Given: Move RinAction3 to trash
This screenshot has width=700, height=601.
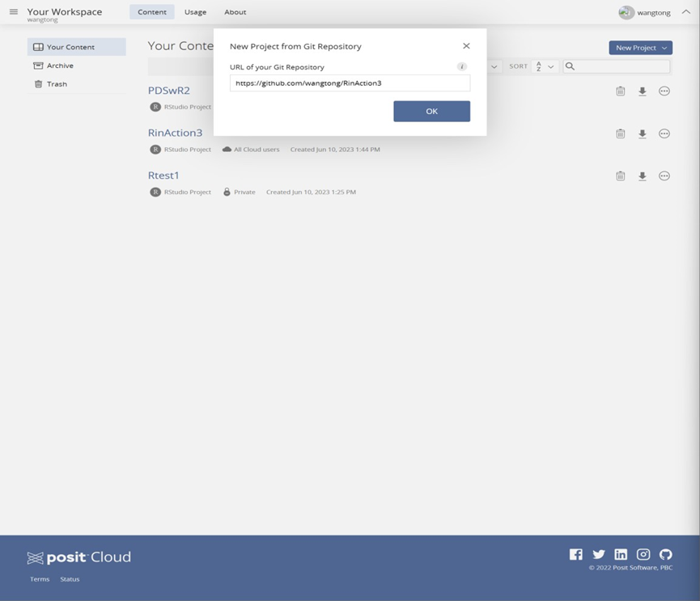Looking at the screenshot, I should [x=620, y=133].
